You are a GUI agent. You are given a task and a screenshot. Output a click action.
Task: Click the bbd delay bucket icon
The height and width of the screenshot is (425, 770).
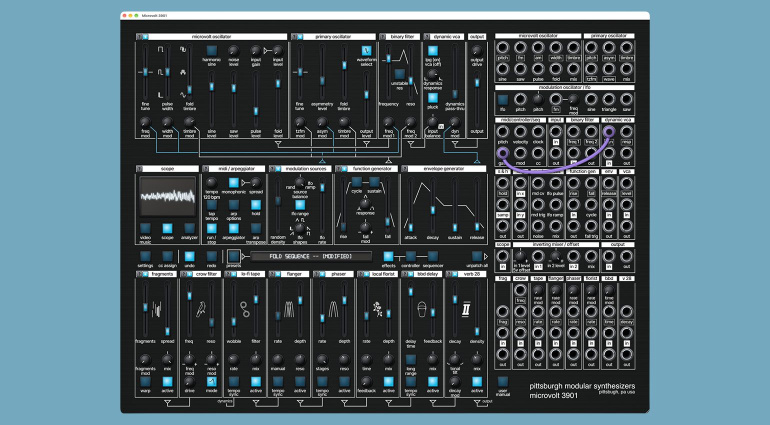[x=422, y=310]
